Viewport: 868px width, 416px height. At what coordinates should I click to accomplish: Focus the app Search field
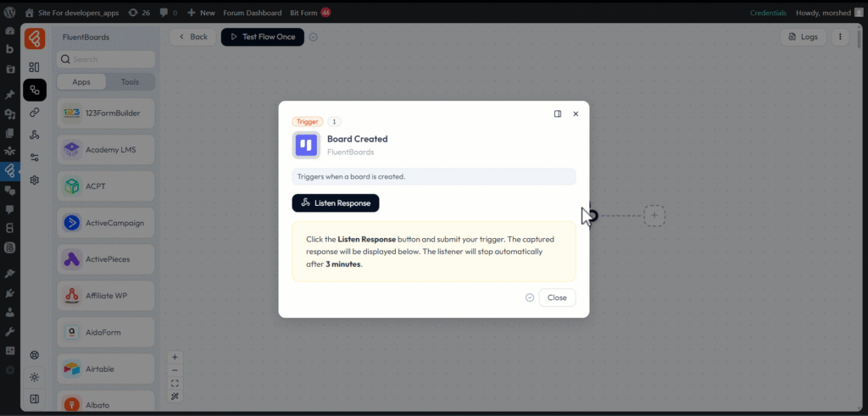tap(106, 59)
